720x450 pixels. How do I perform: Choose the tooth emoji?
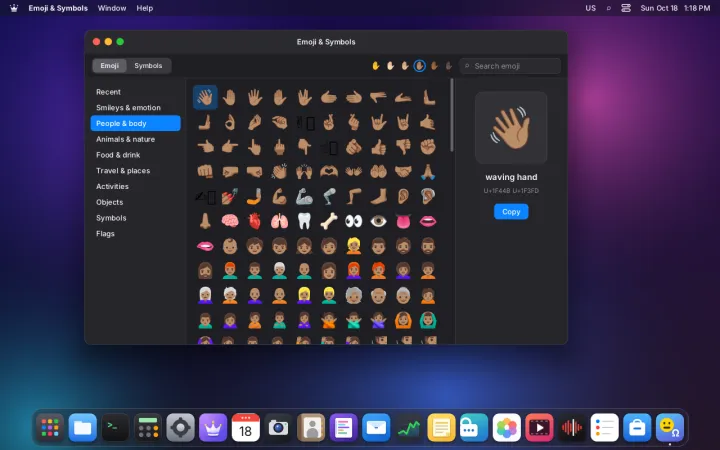click(304, 221)
